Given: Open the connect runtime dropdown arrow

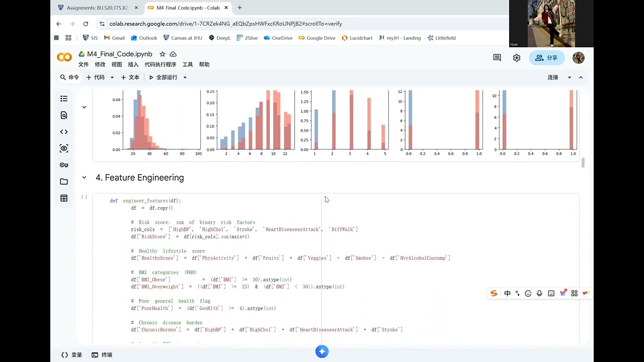Looking at the screenshot, I should pos(570,77).
